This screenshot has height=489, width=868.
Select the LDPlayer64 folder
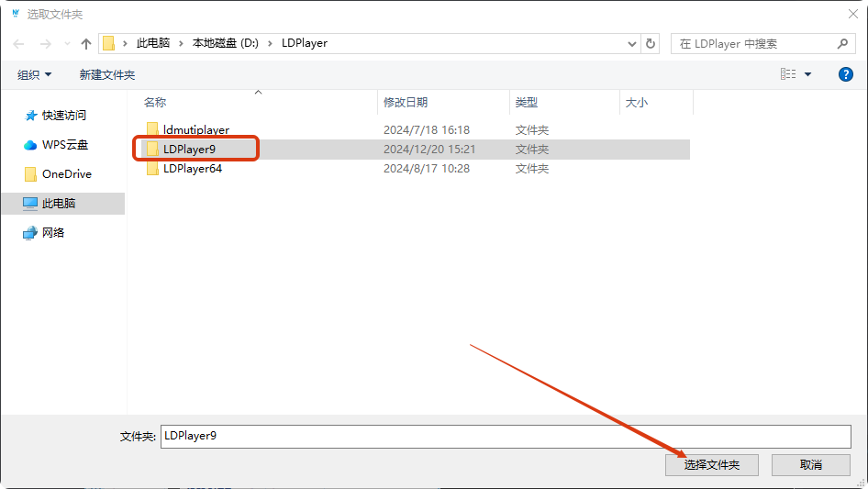192,169
